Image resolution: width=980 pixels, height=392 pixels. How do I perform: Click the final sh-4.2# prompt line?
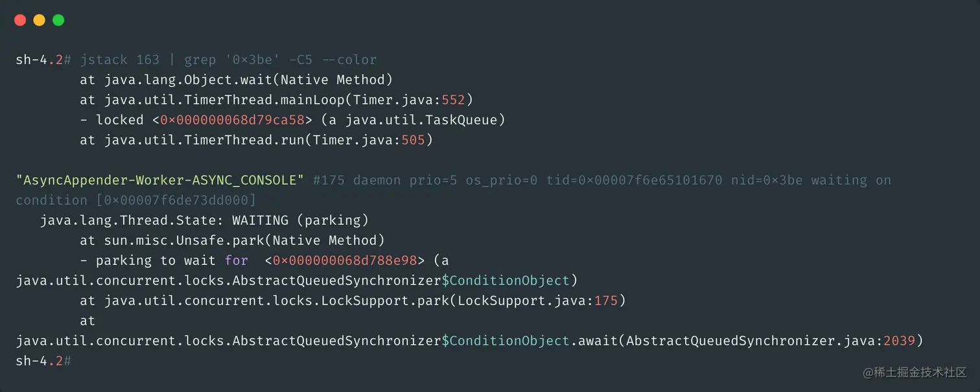coord(43,362)
